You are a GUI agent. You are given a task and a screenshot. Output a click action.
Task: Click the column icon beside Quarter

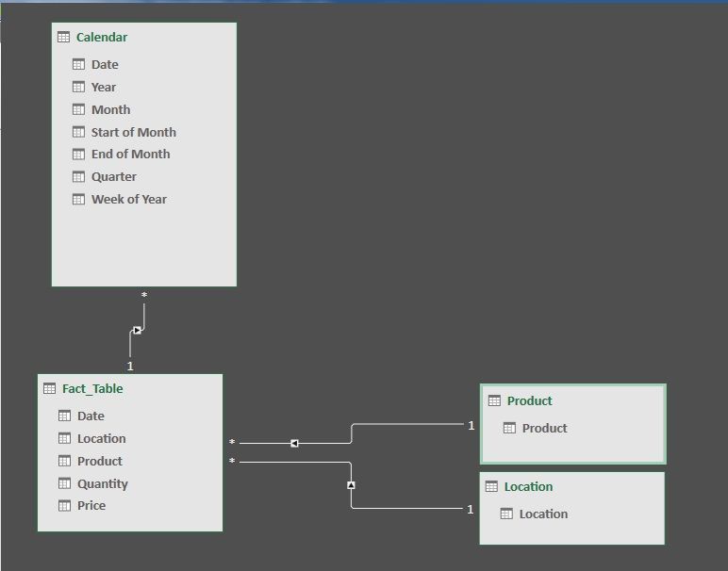79,177
